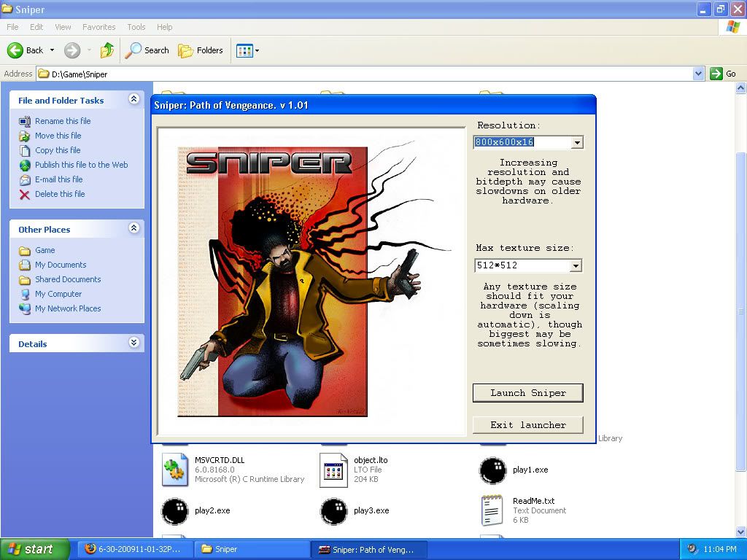The width and height of the screenshot is (747, 560).
Task: Open the View menu
Action: [x=63, y=27]
